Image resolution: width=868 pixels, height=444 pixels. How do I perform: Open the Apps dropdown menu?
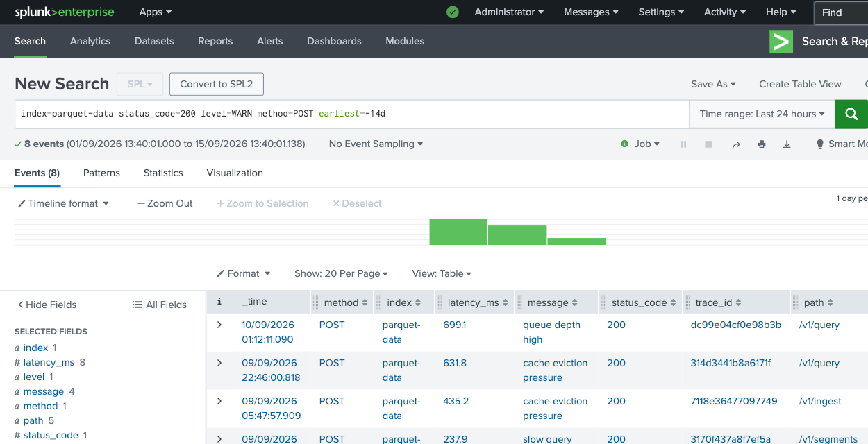156,12
